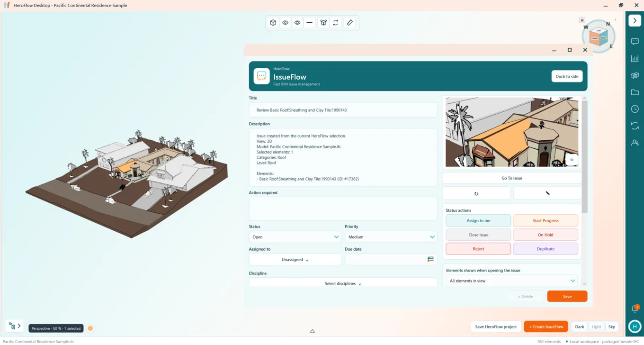Switch to the Light theme

pos(596,327)
